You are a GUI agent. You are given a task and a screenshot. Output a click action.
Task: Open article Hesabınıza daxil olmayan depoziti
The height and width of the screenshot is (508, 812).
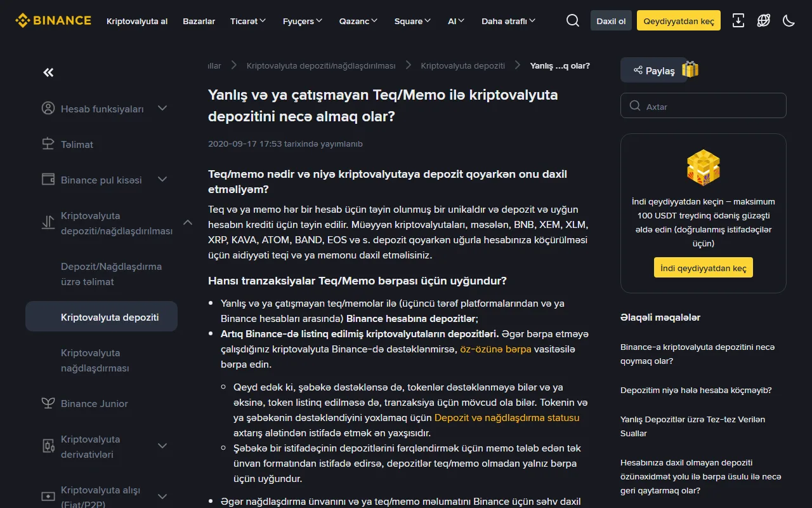click(x=701, y=477)
